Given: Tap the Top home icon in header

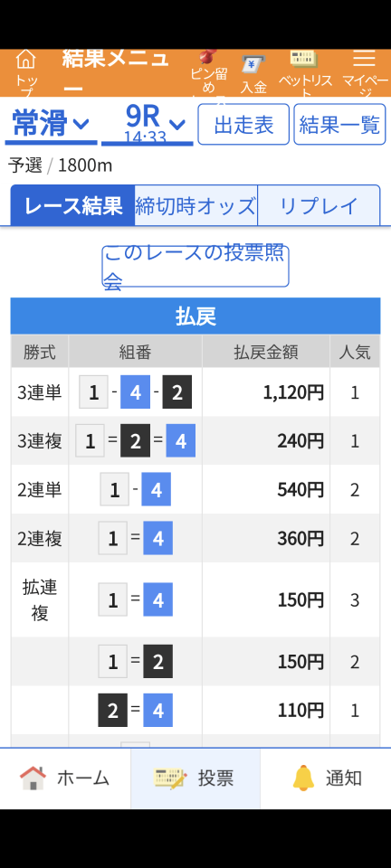Looking at the screenshot, I should click(x=25, y=59).
